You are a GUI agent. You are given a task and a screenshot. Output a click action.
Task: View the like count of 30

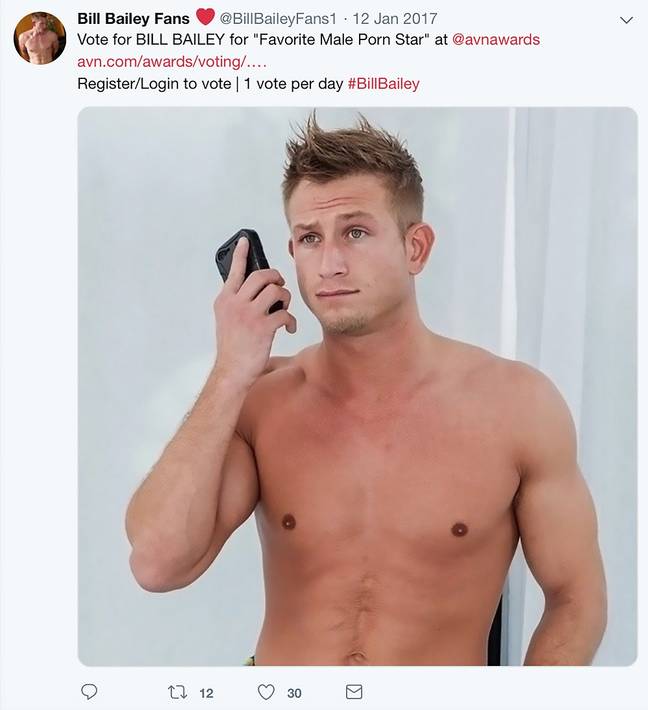coord(294,693)
